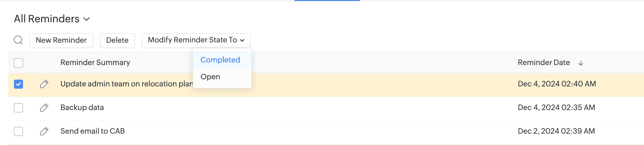
Task: Click the Reminder Date sort arrow
Action: 581,63
